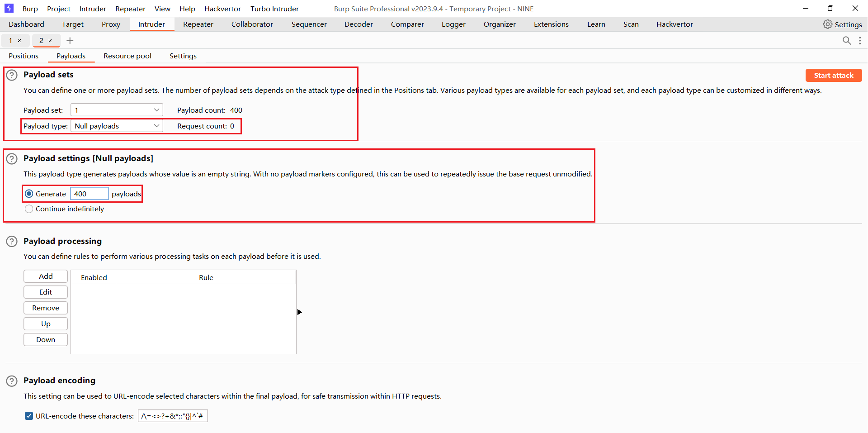Close Intruder tab 1
The image size is (868, 433).
click(19, 41)
